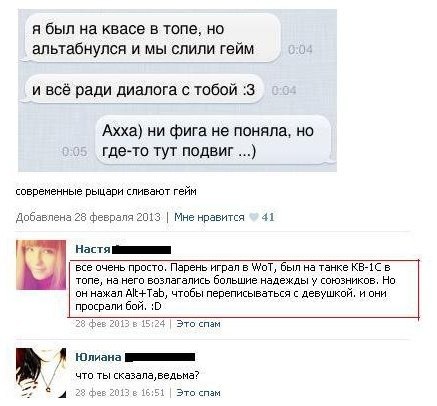Open Юлиана's profile avatar
The width and height of the screenshot is (437, 406).
tap(41, 373)
